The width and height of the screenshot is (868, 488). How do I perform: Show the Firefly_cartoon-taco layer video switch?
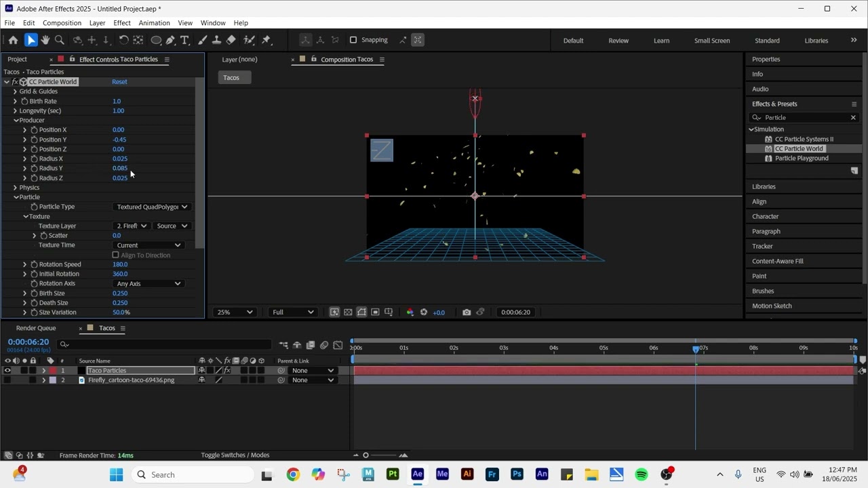(x=7, y=380)
